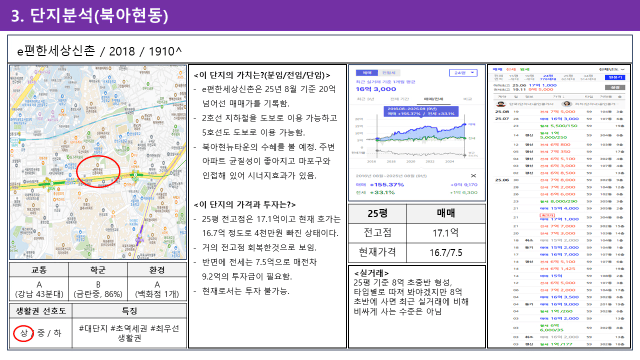Click the blue button at transaction panel top-right
This screenshot has height=360, width=640.
[x=615, y=77]
